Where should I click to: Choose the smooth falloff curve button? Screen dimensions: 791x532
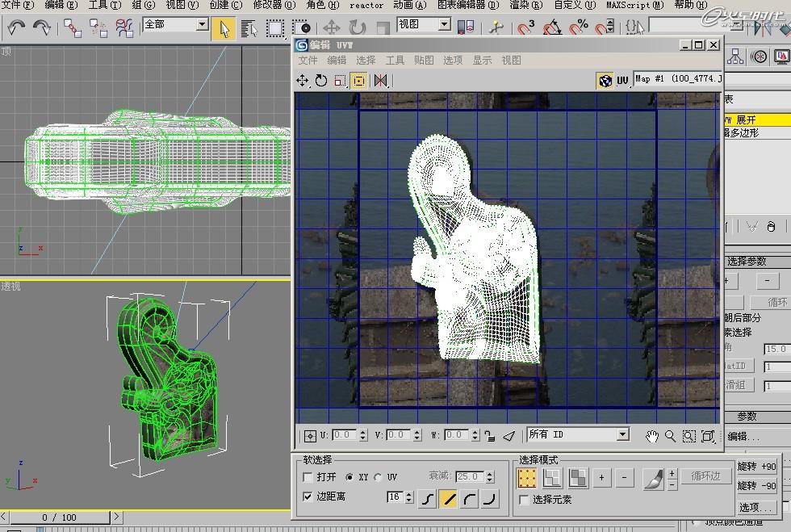(427, 499)
